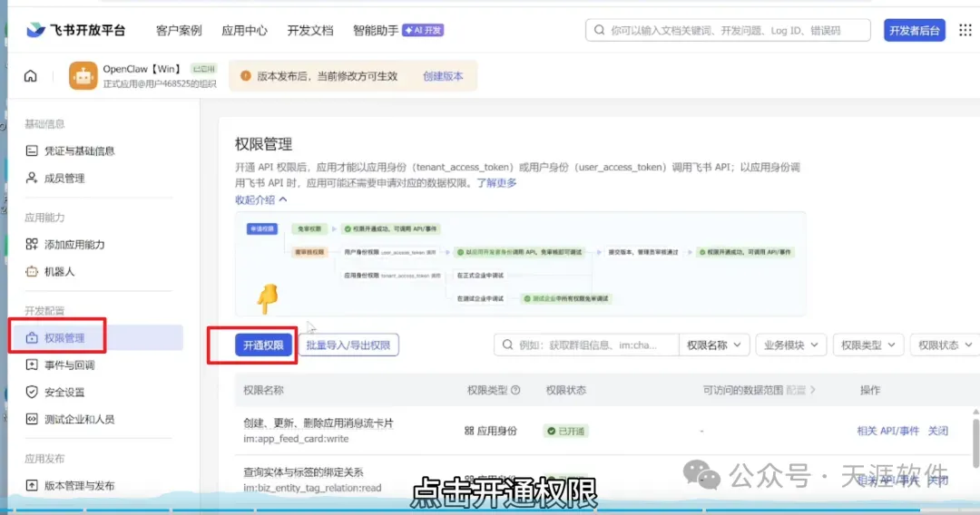Click text 创建、更新、删除应用消息流卡片
The width and height of the screenshot is (980, 515).
[318, 423]
